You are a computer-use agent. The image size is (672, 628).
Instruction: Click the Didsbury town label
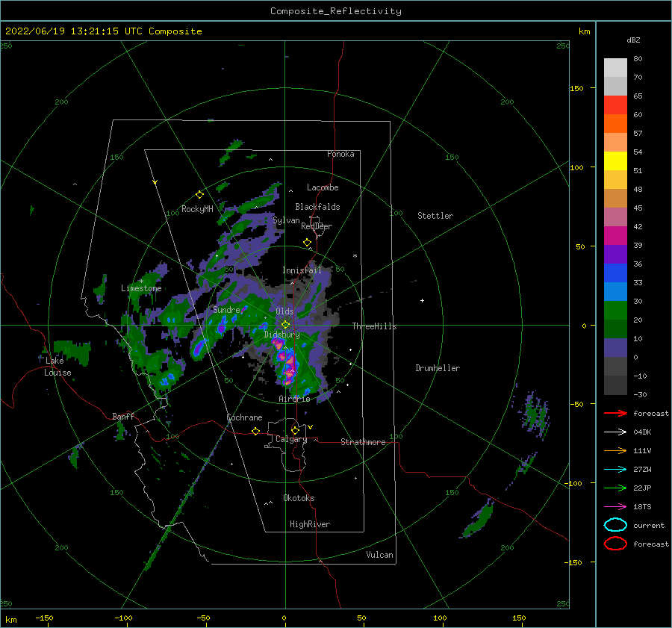281,335
